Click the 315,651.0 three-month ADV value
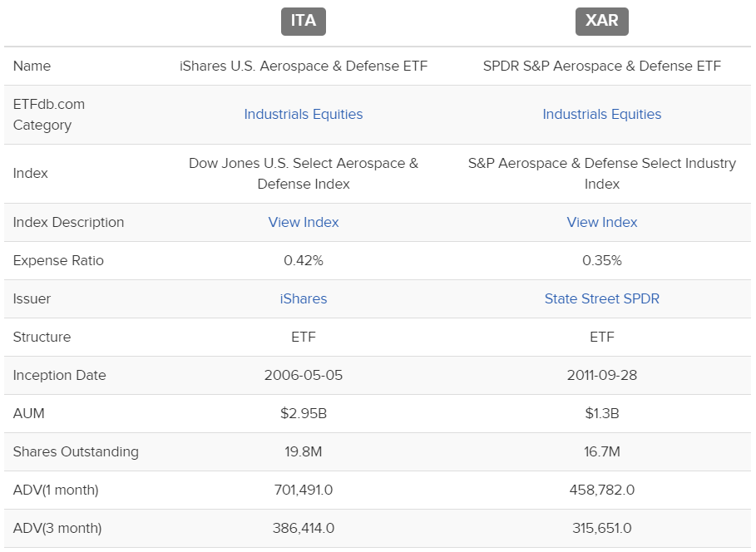This screenshot has width=756, height=552. pyautogui.click(x=601, y=529)
